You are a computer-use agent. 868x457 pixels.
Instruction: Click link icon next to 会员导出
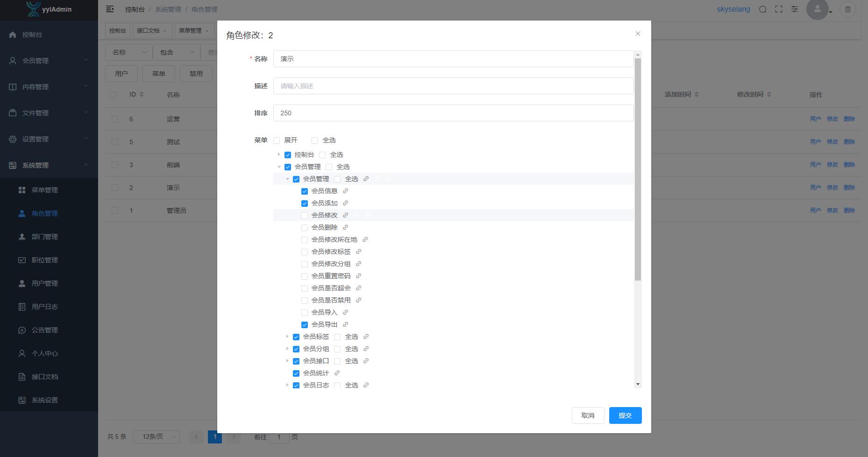(346, 324)
